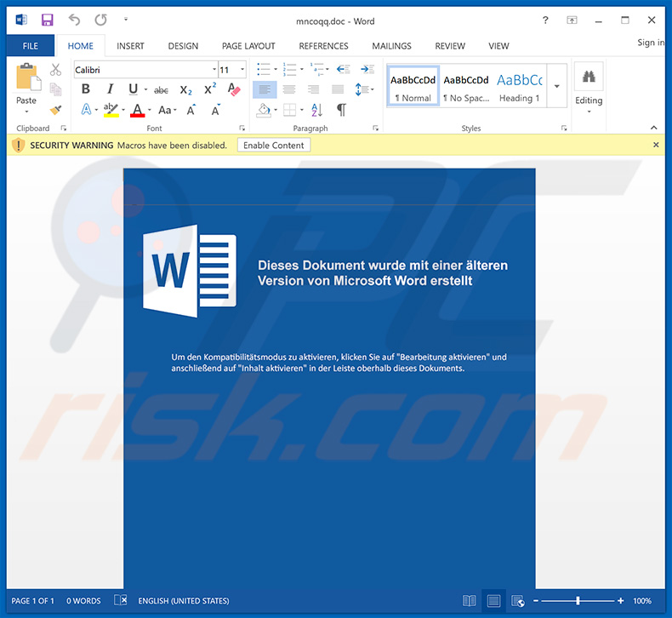This screenshot has height=618, width=672.
Task: Open the Calibri font name dropdown
Action: pyautogui.click(x=214, y=70)
